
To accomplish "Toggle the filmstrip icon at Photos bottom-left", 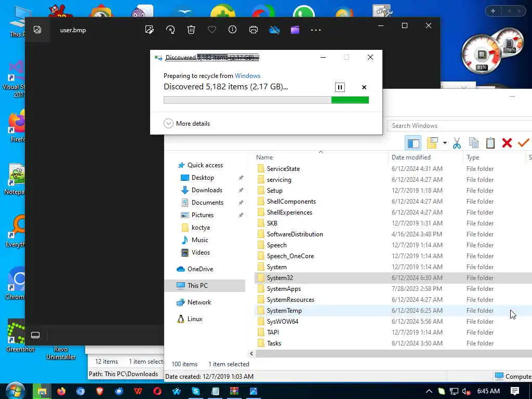I will click(x=35, y=336).
